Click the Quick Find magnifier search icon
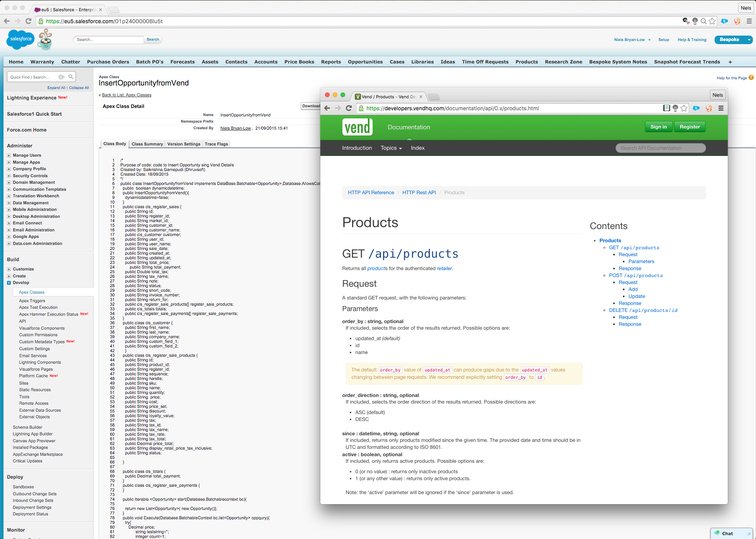 pyautogui.click(x=71, y=77)
